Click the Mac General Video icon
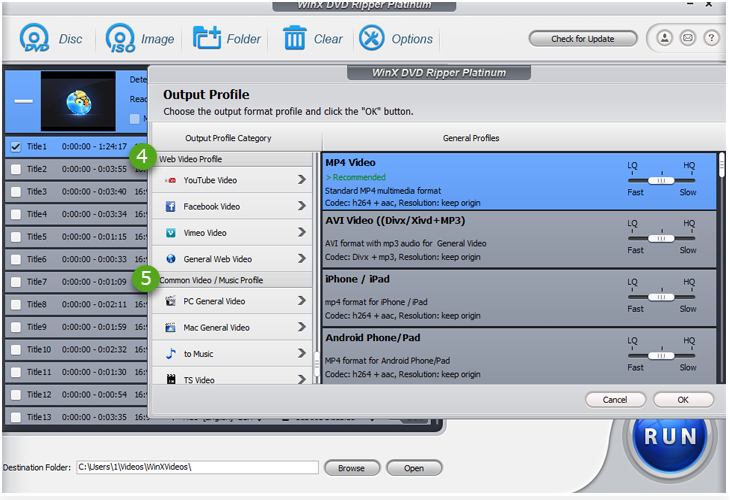The height and width of the screenshot is (500, 730). tap(171, 327)
